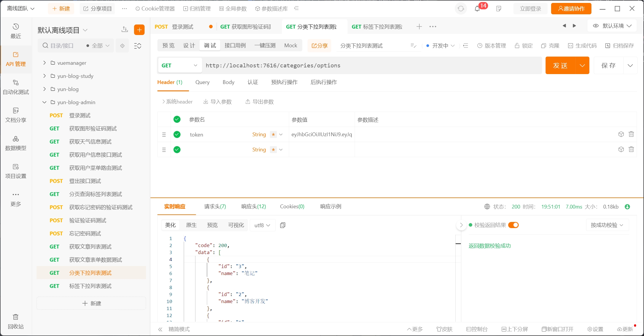This screenshot has height=336, width=644.
Task: Click the 邀请协作 invite collaboration button
Action: coord(571,9)
